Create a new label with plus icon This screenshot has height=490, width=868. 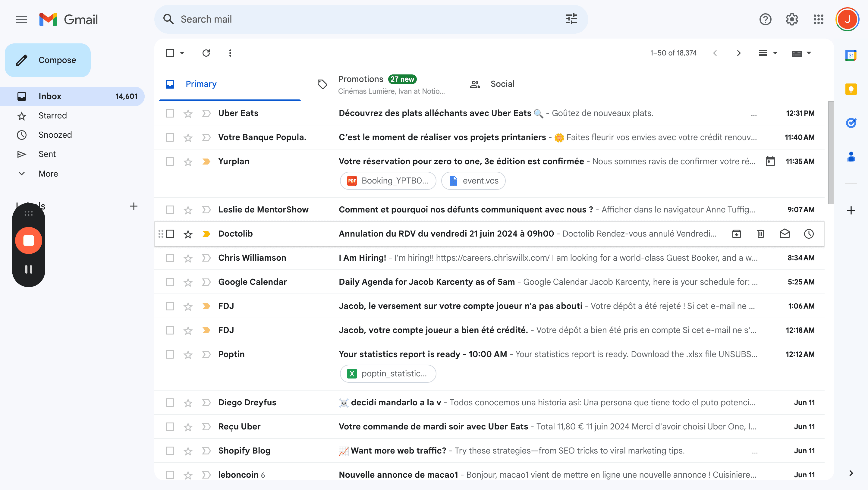pos(134,206)
